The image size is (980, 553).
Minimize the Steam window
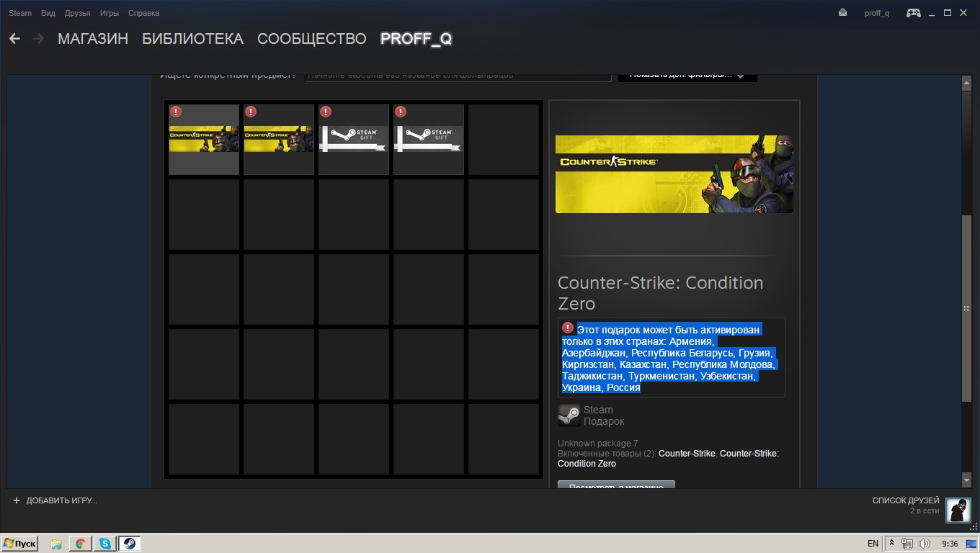coord(932,13)
